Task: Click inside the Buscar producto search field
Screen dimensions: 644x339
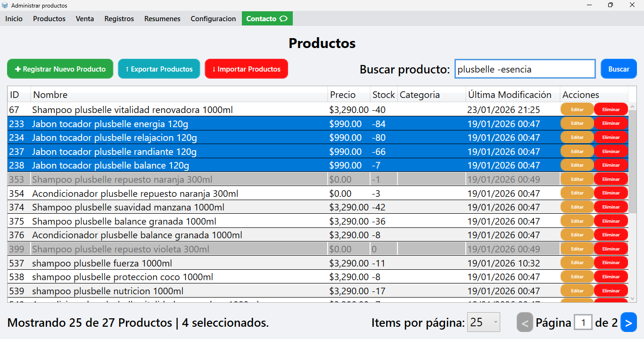Action: click(x=525, y=69)
